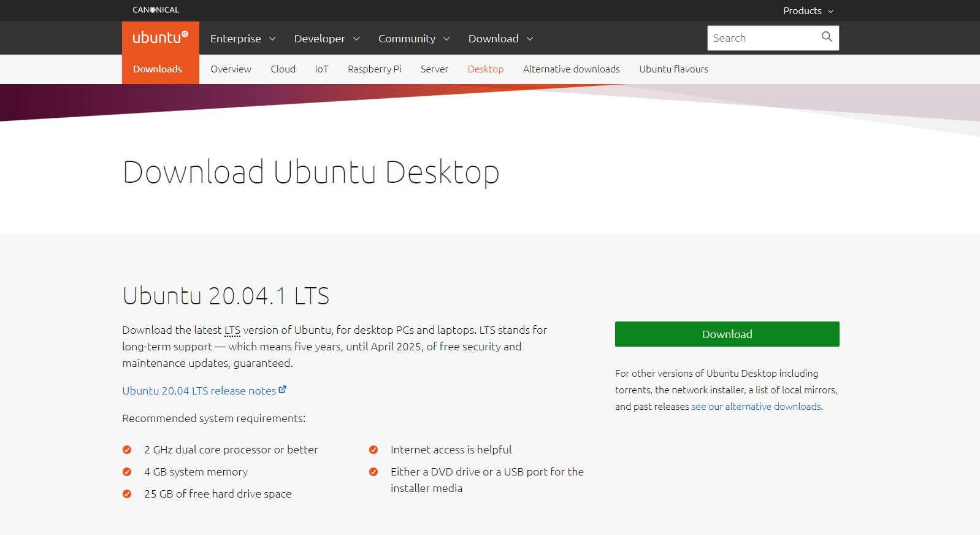980x535 pixels.
Task: Go to the Overview tab
Action: (231, 69)
